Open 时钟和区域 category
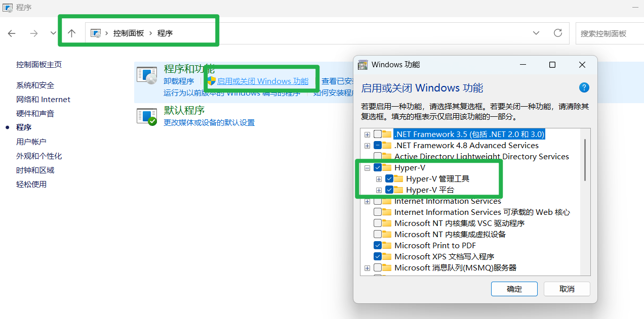This screenshot has height=319, width=644. coord(35,170)
